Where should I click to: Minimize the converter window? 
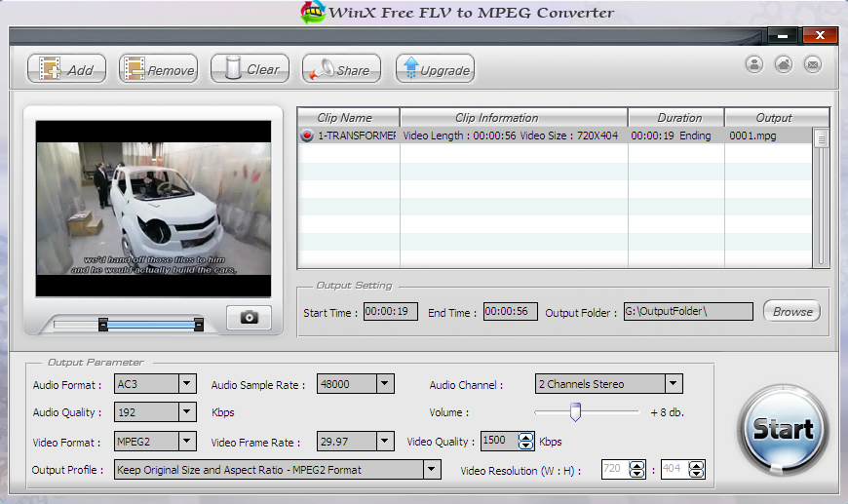tap(783, 36)
